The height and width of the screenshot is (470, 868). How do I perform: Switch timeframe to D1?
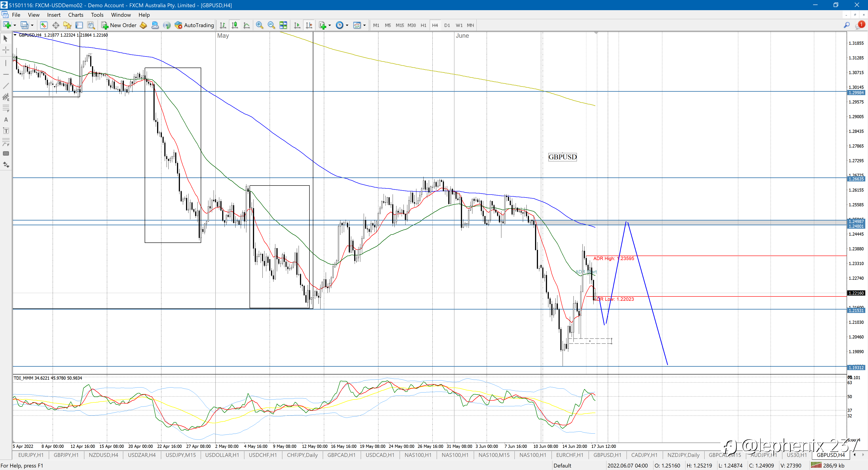coord(447,25)
